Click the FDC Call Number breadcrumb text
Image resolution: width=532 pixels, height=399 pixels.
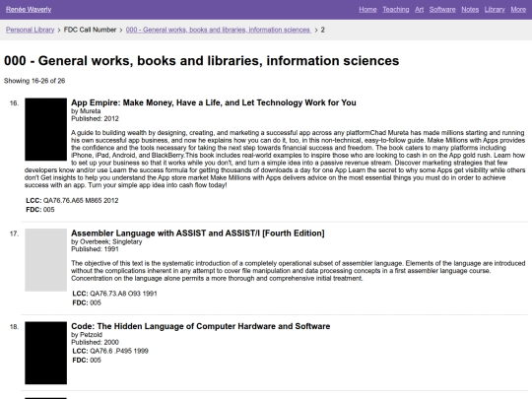[90, 30]
